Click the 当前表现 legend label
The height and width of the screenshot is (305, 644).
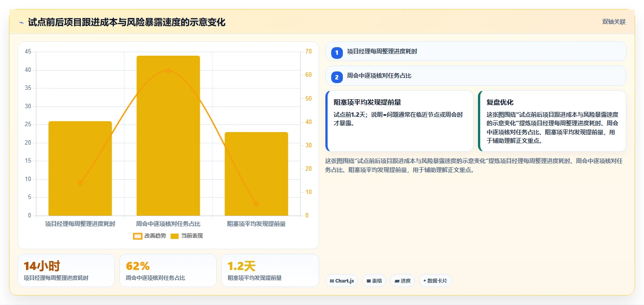pos(192,236)
